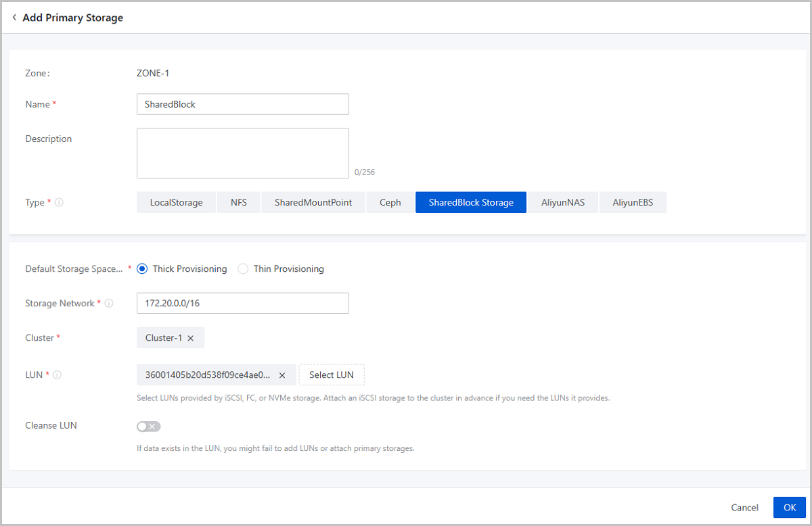Select Thin Provisioning radio option
This screenshot has height=526, width=812.
tap(243, 269)
